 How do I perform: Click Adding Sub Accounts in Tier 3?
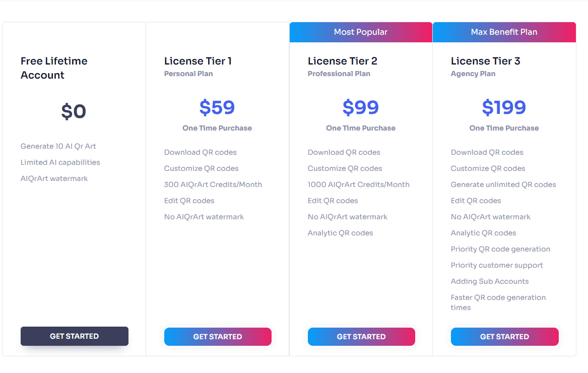pos(489,281)
